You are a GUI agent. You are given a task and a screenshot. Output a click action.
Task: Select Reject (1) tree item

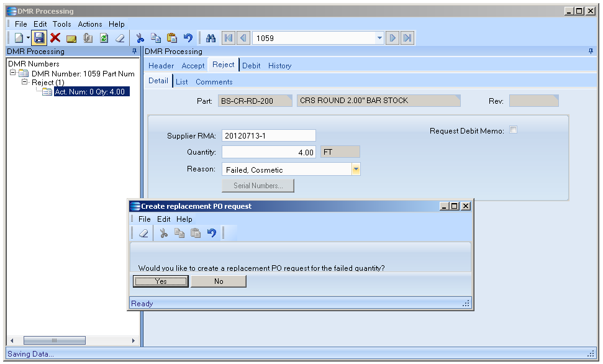[x=48, y=83]
